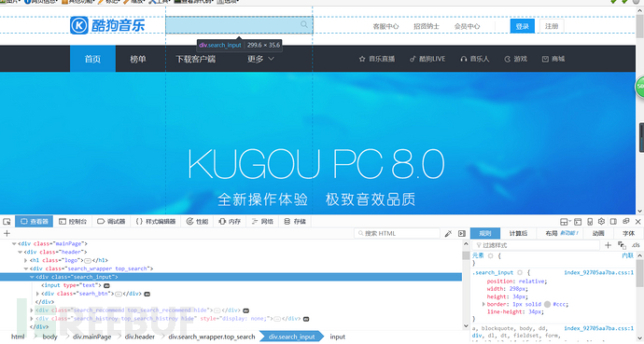
Task: Click the 搜索 HTML search field
Action: point(397,233)
